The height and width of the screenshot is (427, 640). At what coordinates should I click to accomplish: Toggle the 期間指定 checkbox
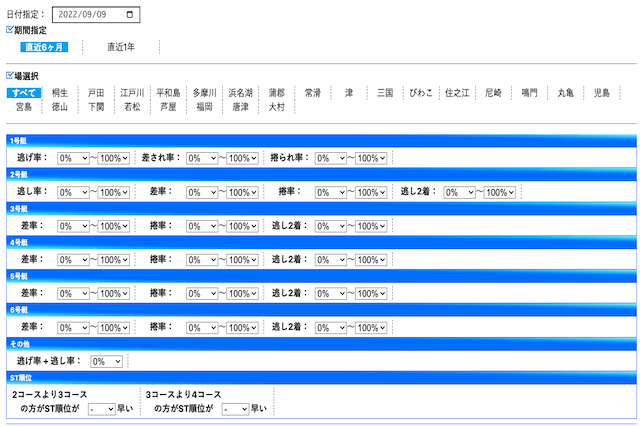pyautogui.click(x=10, y=31)
